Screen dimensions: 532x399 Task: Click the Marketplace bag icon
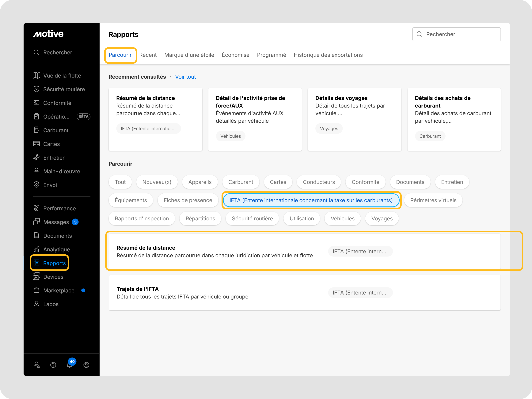click(x=36, y=290)
